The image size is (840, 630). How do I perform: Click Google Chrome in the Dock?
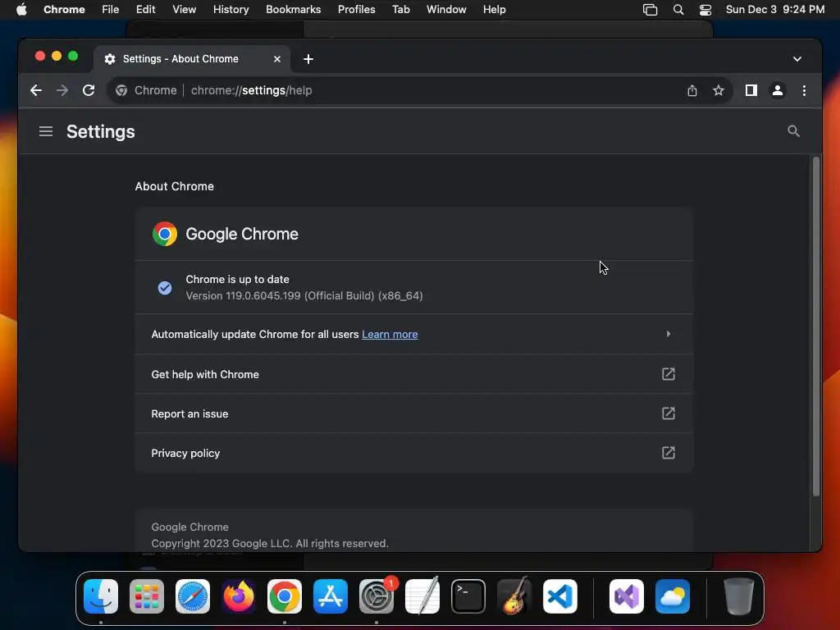(x=285, y=596)
